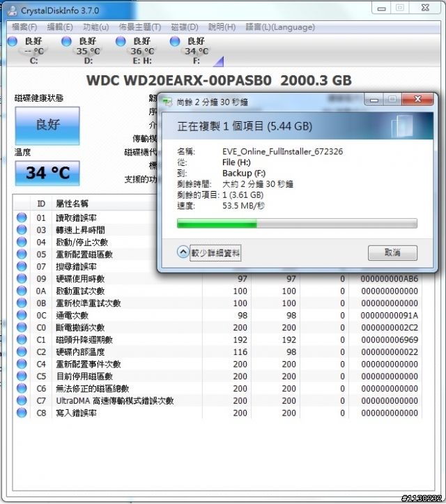
Task: Click status icon for C1 磁頭升降週期數
Action: (22, 339)
